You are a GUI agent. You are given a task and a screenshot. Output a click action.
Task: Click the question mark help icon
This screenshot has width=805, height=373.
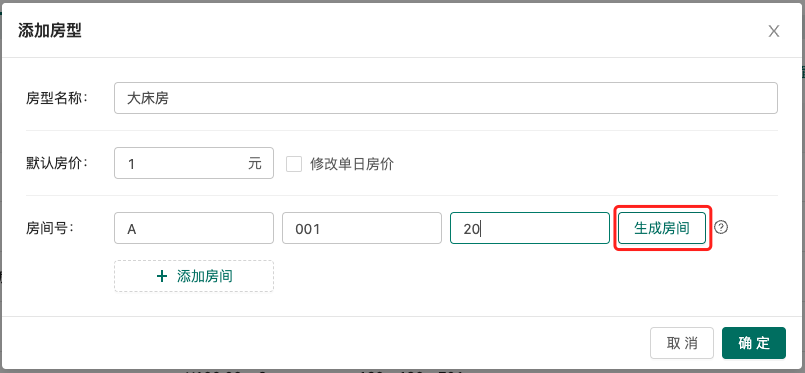721,227
